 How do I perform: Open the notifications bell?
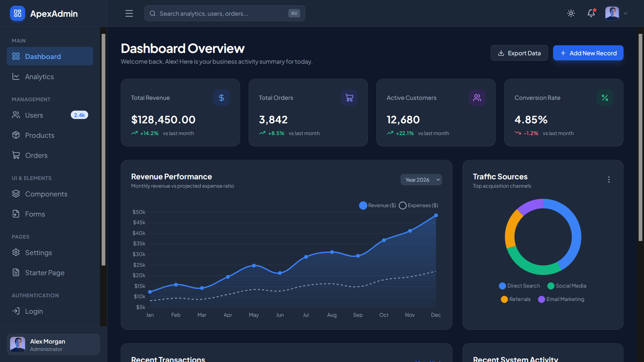click(x=591, y=13)
